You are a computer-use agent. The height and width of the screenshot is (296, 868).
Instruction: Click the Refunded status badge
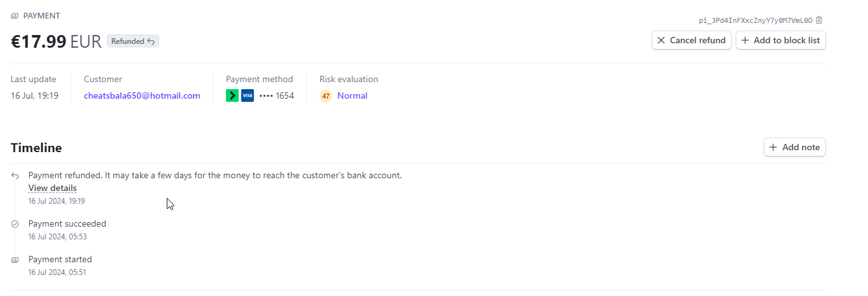click(132, 41)
